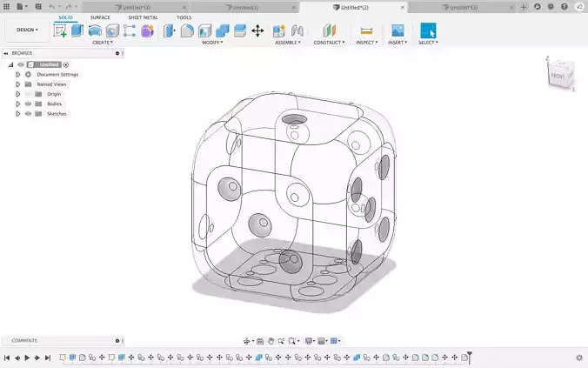The width and height of the screenshot is (588, 368).
Task: Add a new design tab with plus button
Action: point(524,7)
